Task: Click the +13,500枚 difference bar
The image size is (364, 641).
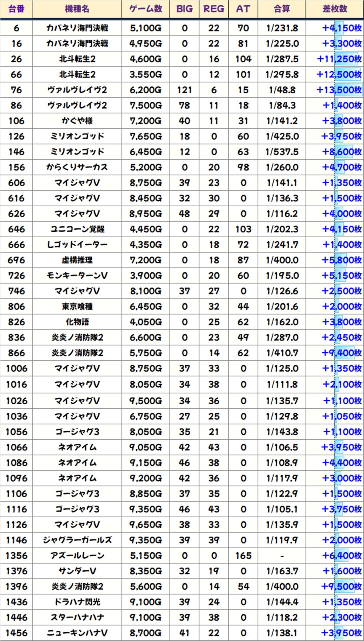Action: tap(348, 90)
